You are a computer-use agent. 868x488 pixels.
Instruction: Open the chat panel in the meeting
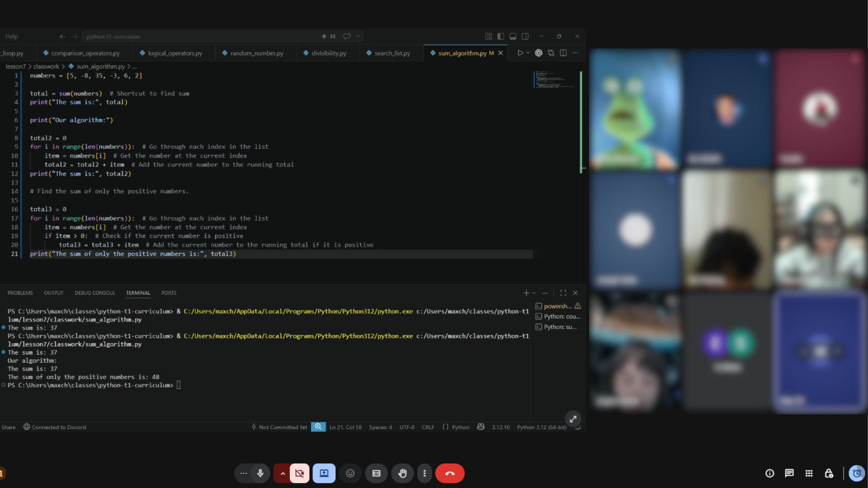coord(789,473)
